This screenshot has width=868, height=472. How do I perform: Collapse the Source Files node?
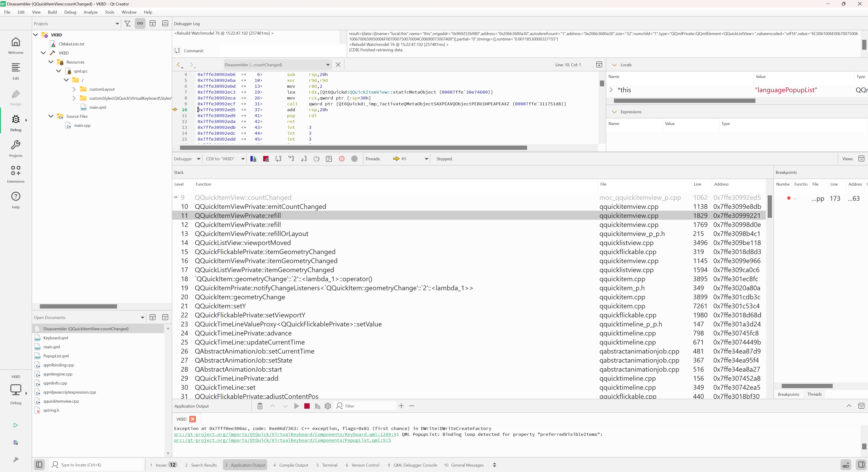point(51,116)
